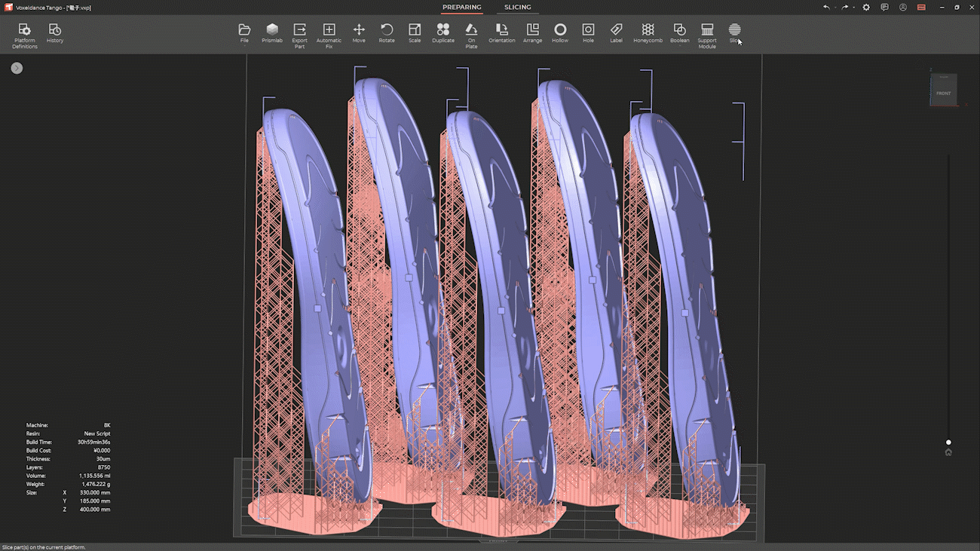Click the layer slider handle
Viewport: 980px width, 551px height.
point(948,442)
